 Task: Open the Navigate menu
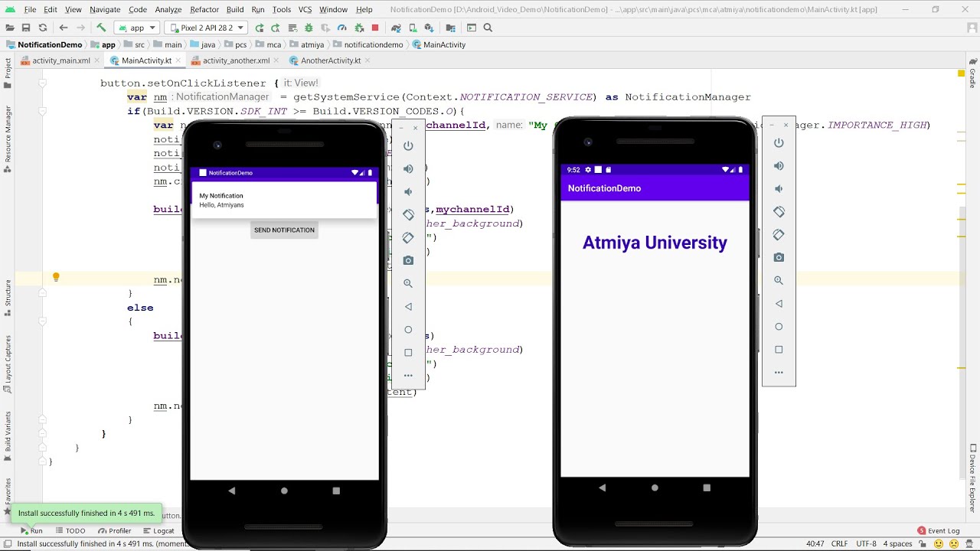click(105, 9)
